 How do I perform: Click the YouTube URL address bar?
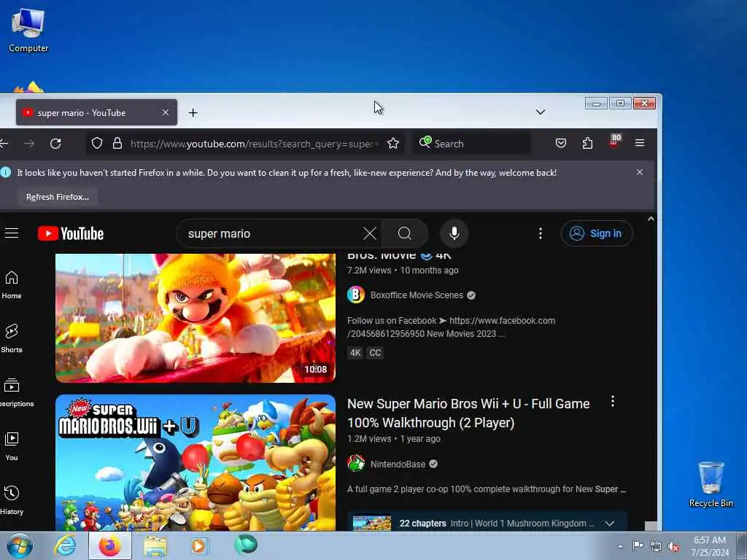(x=254, y=144)
